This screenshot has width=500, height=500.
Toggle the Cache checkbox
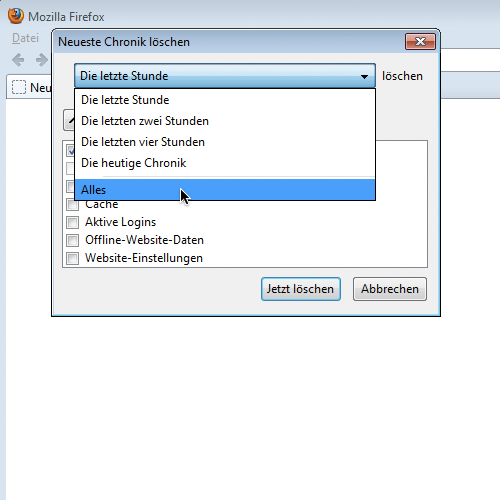pos(72,204)
